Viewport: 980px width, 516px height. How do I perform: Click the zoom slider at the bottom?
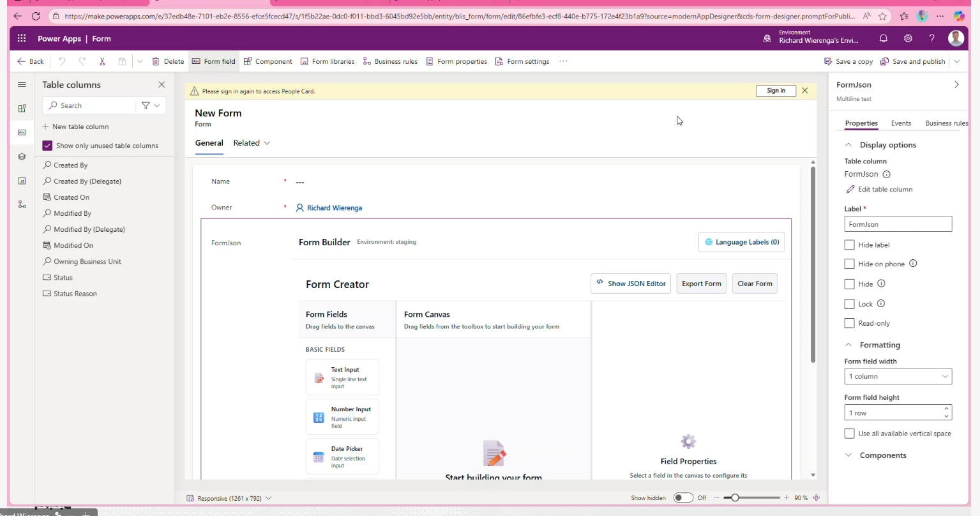pos(750,497)
